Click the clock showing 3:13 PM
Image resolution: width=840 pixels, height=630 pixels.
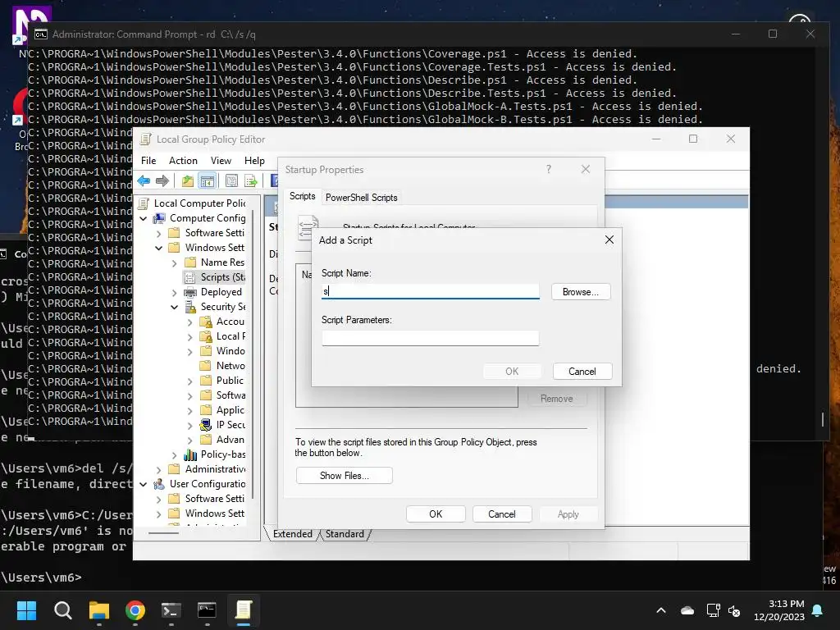(786, 604)
